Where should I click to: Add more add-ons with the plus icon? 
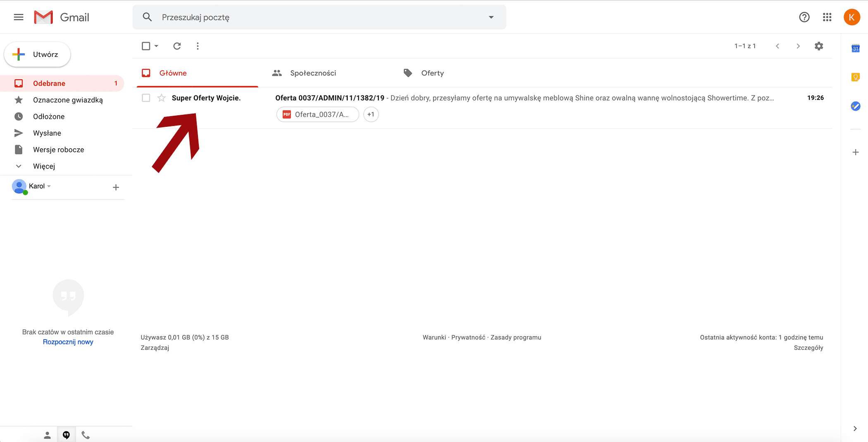(x=856, y=152)
